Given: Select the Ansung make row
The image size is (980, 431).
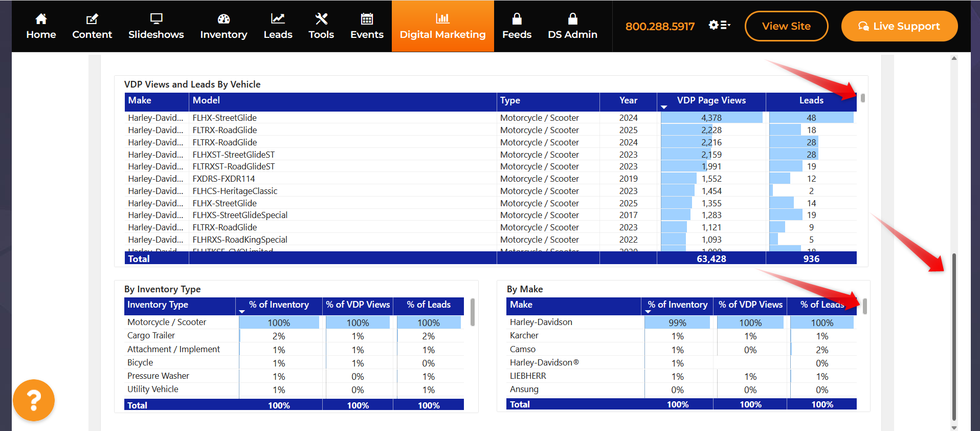Looking at the screenshot, I should (x=682, y=390).
